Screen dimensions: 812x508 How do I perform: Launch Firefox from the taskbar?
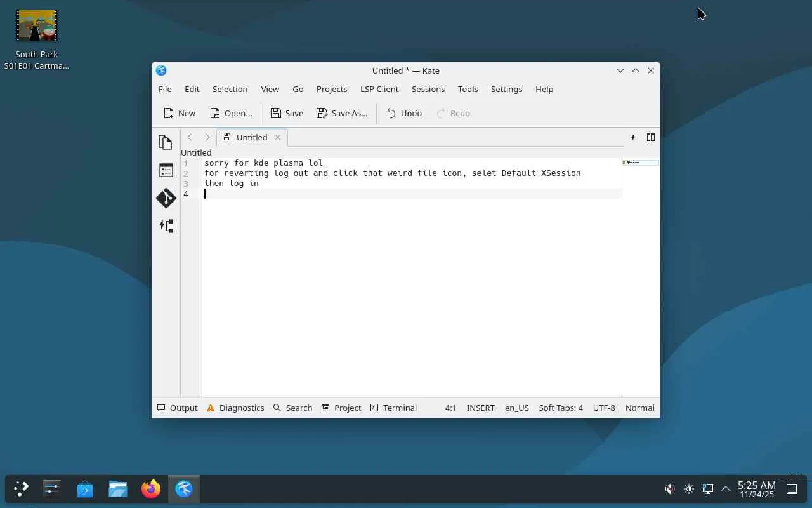coord(151,489)
